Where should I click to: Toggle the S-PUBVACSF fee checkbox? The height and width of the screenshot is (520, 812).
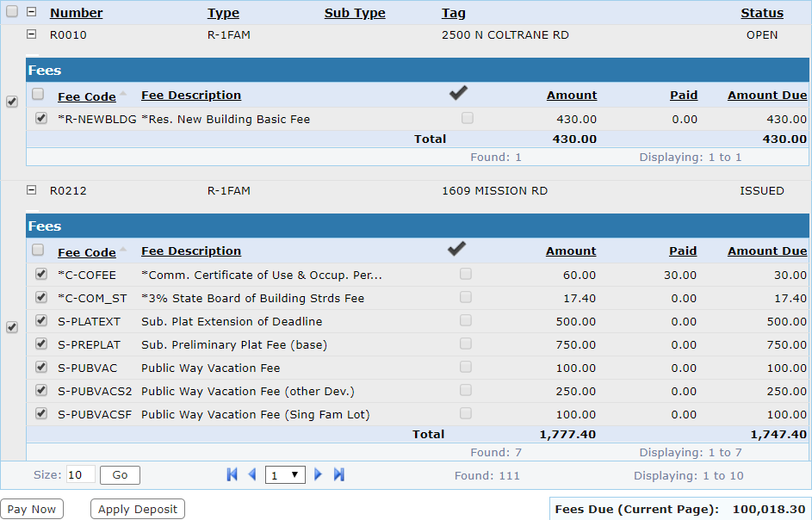click(40, 413)
